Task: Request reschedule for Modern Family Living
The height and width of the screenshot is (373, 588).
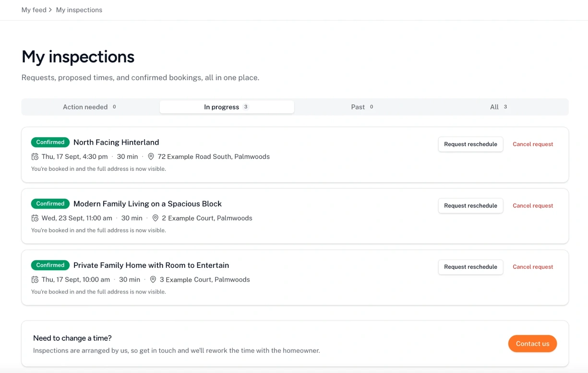Action: [470, 205]
